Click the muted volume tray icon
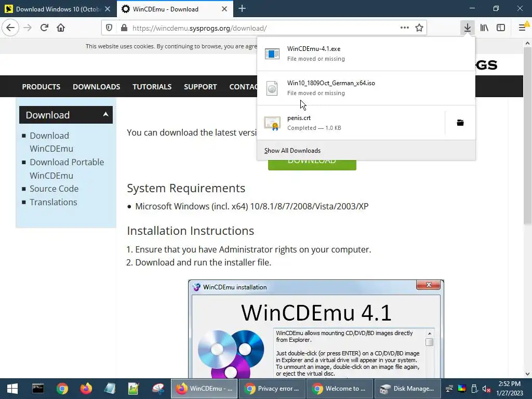The image size is (532, 399). [486, 389]
